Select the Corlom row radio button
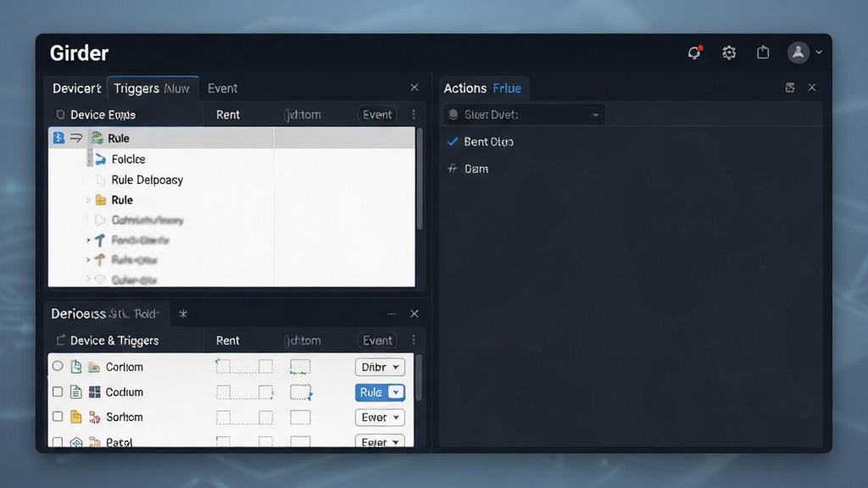The image size is (868, 488). 58,366
